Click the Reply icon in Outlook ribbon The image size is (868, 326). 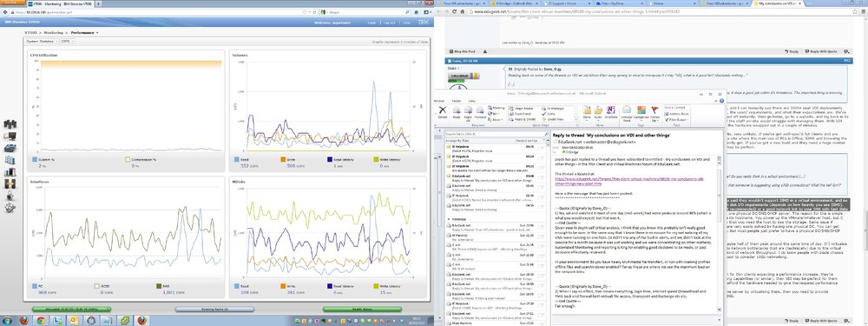(x=457, y=112)
